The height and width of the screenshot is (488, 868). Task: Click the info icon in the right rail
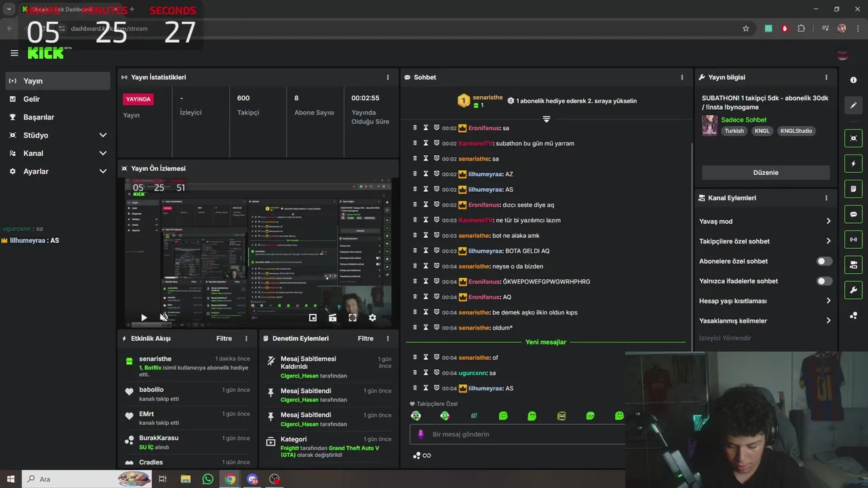coord(853,80)
